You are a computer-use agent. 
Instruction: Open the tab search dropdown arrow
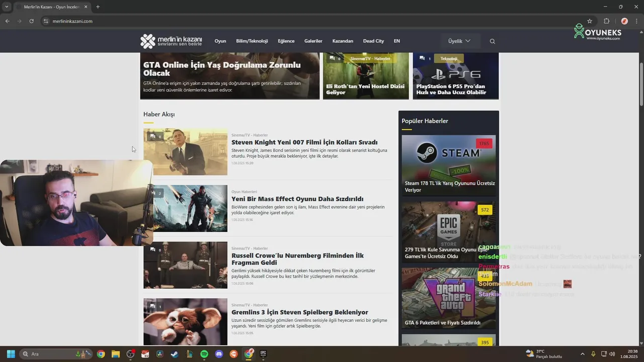[x=7, y=7]
